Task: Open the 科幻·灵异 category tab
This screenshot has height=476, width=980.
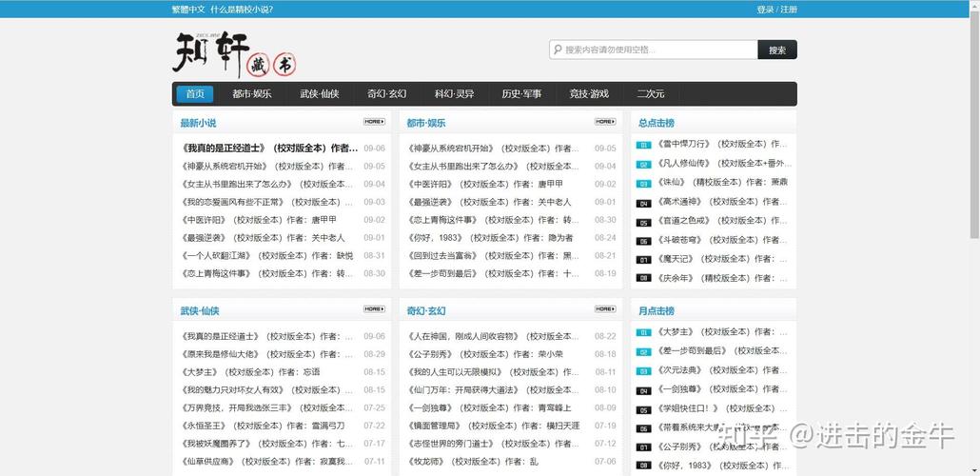Action: [455, 94]
